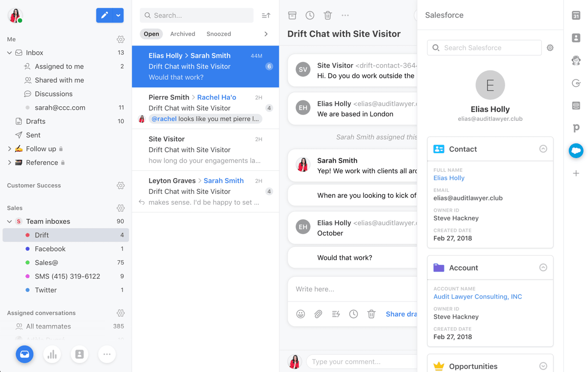Image resolution: width=588 pixels, height=372 pixels.
Task: Schedule the draft with the clock icon
Action: [x=353, y=314]
